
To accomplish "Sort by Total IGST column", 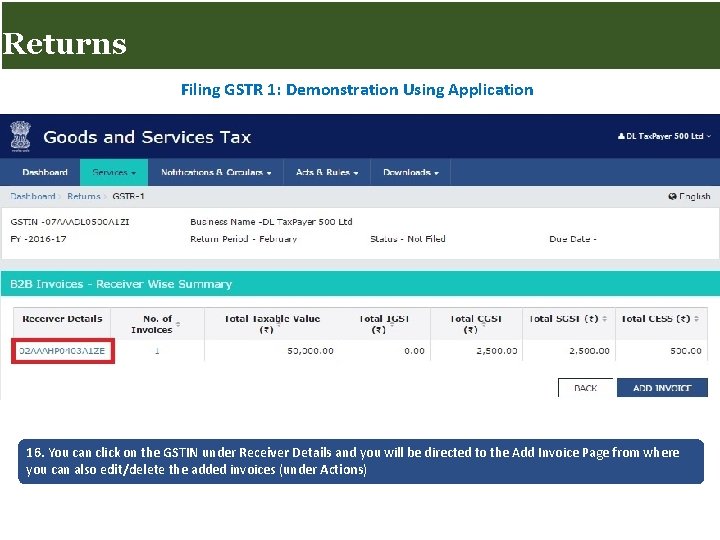I will (x=392, y=324).
